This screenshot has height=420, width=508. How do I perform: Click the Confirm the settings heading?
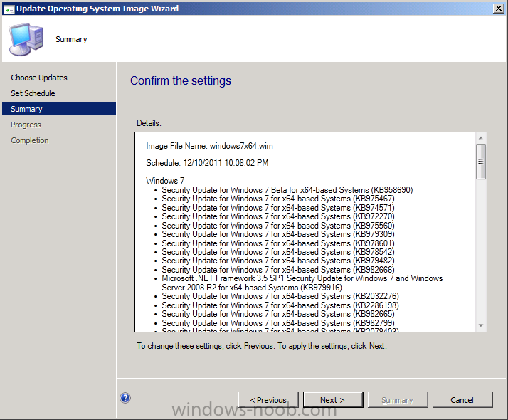point(181,80)
